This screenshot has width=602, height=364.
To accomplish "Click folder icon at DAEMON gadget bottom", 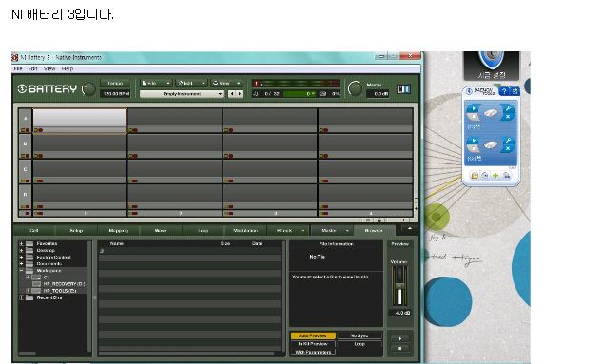I will tap(475, 176).
